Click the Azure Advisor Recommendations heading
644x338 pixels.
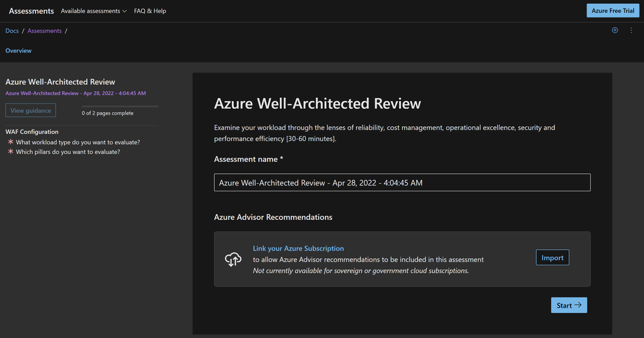click(273, 217)
